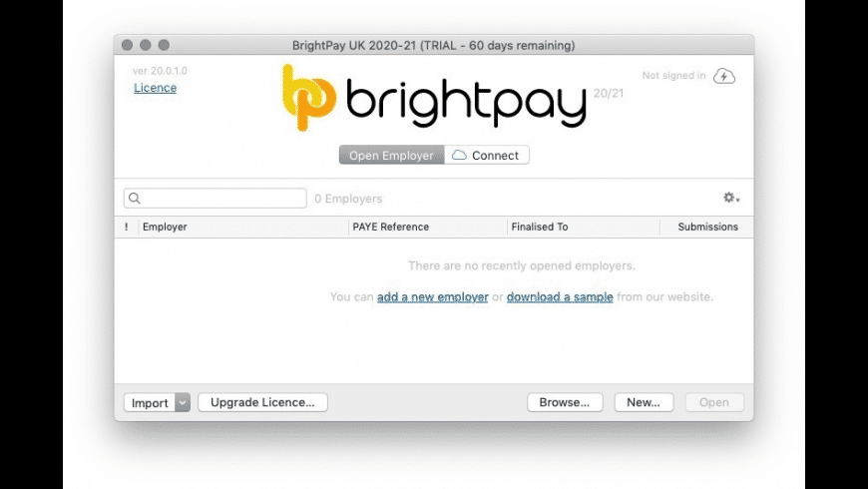Sort by Submissions column header
Viewport: 868px width, 489px height.
point(707,228)
